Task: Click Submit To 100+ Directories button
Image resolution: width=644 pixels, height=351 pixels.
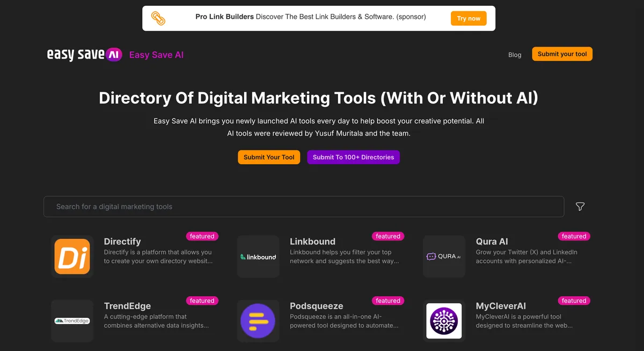Action: (353, 157)
